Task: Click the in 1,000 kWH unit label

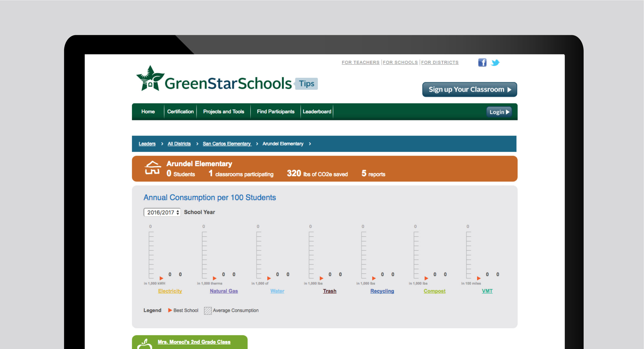Action: pyautogui.click(x=155, y=283)
